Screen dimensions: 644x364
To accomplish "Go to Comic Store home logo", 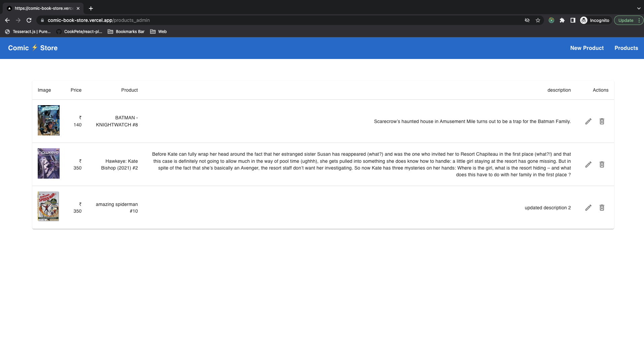I will click(x=33, y=48).
